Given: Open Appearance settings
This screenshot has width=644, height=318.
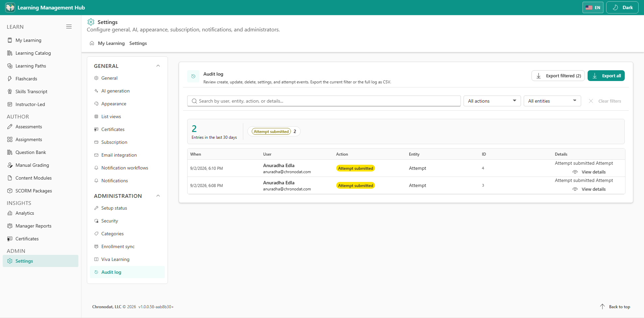Looking at the screenshot, I should click(127, 104).
